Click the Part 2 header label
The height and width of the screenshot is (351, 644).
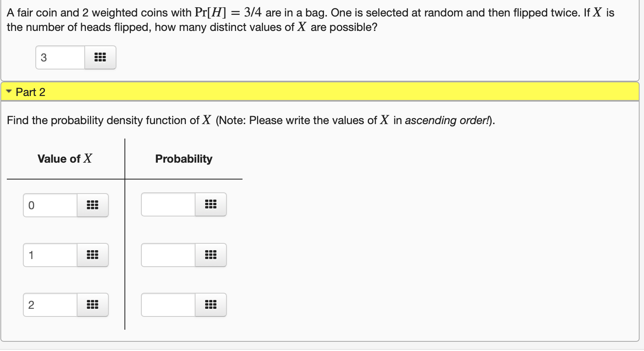click(31, 92)
